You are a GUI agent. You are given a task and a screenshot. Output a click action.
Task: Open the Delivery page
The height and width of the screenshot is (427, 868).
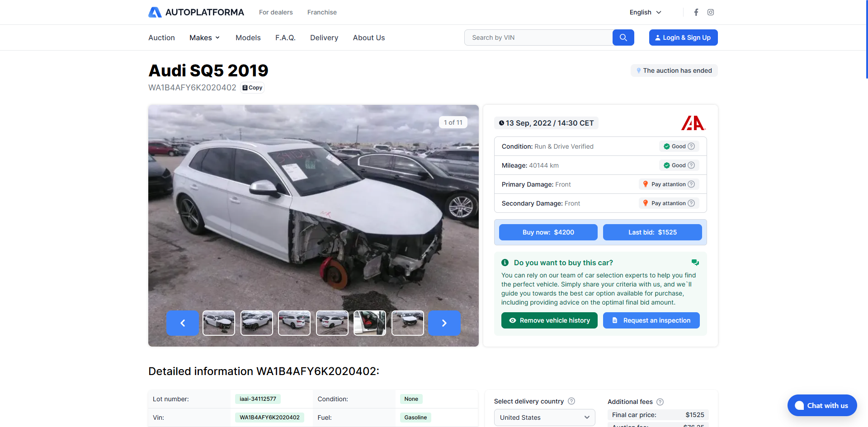click(x=324, y=38)
